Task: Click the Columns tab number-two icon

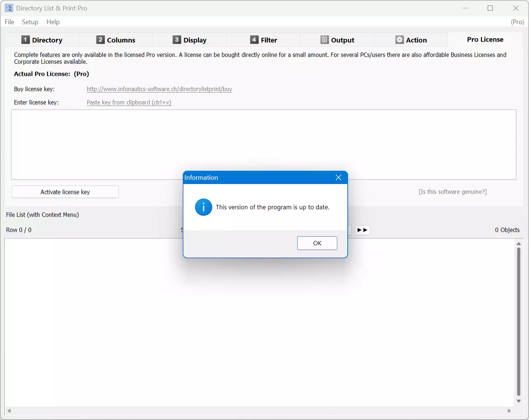Action: point(101,40)
